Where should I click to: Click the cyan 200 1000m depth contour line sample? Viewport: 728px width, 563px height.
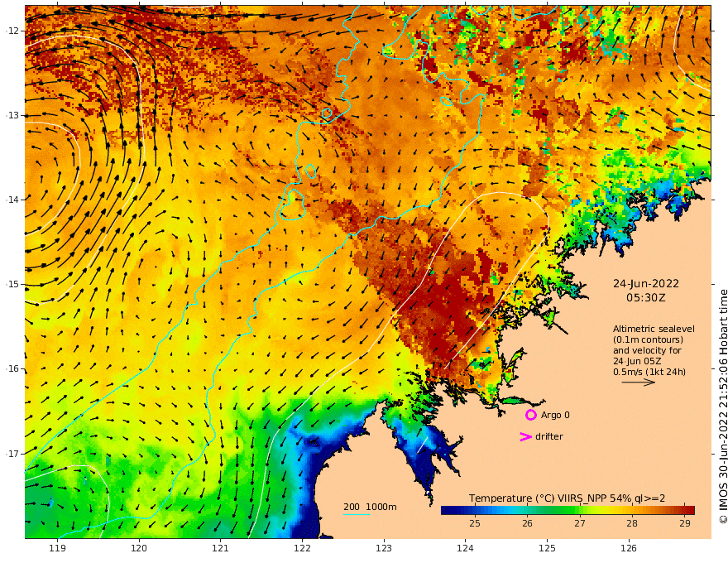(x=356, y=514)
